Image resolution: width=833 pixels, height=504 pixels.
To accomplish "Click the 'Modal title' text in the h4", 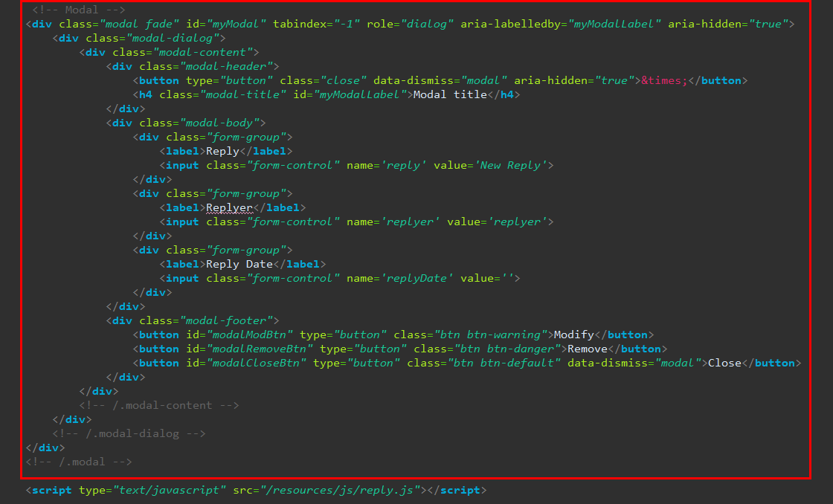I will (x=450, y=94).
